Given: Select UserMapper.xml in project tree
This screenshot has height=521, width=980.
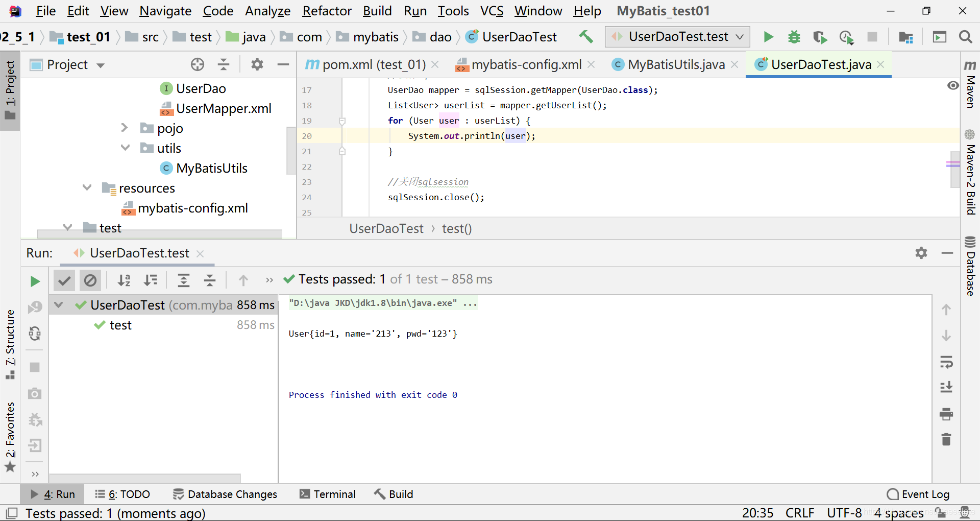Looking at the screenshot, I should [x=215, y=108].
